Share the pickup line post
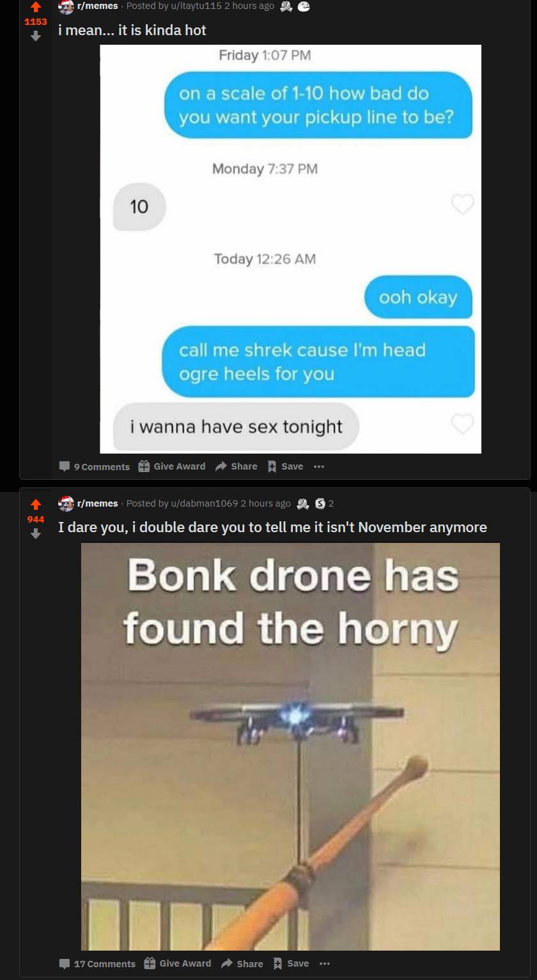 pyautogui.click(x=237, y=466)
